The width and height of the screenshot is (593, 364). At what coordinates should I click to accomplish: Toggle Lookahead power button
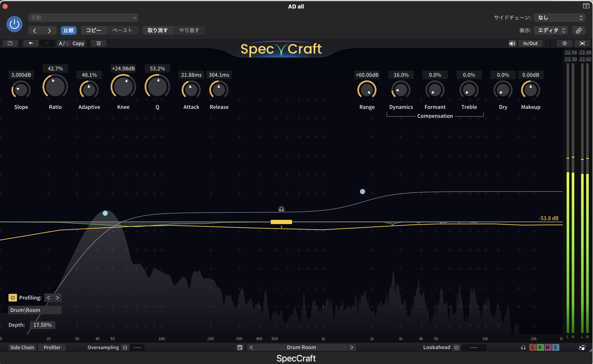point(456,347)
